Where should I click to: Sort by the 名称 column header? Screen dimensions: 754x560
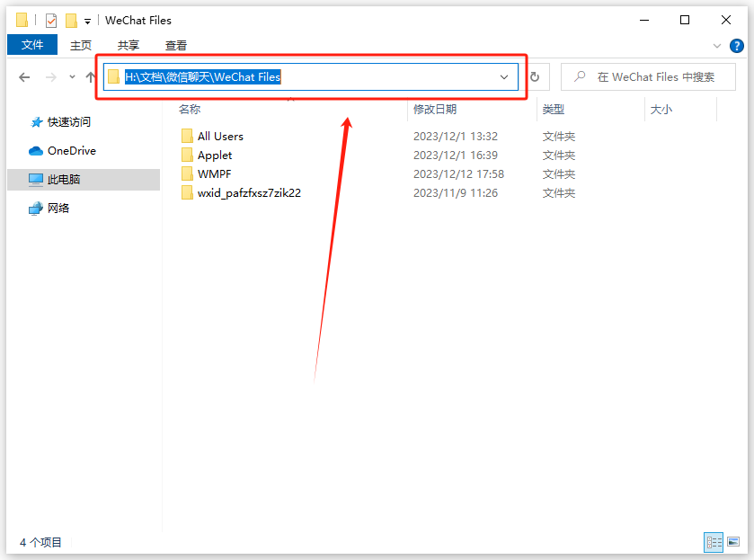pyautogui.click(x=190, y=109)
